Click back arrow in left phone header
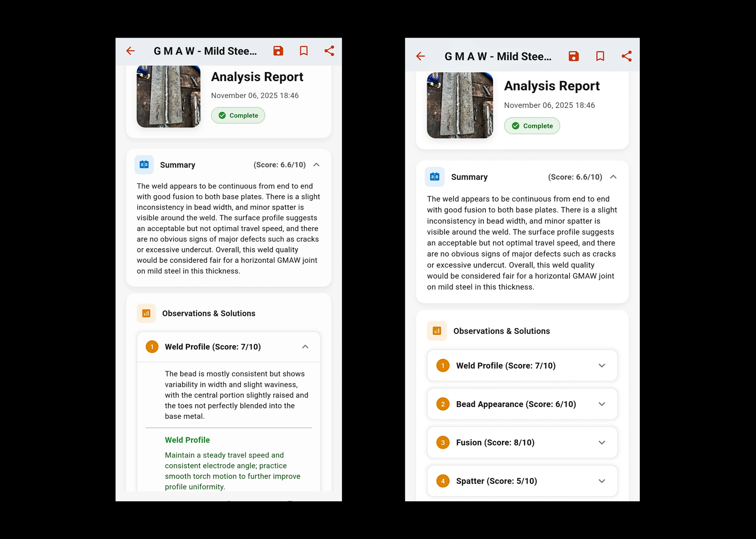Image resolution: width=756 pixels, height=539 pixels. [131, 51]
